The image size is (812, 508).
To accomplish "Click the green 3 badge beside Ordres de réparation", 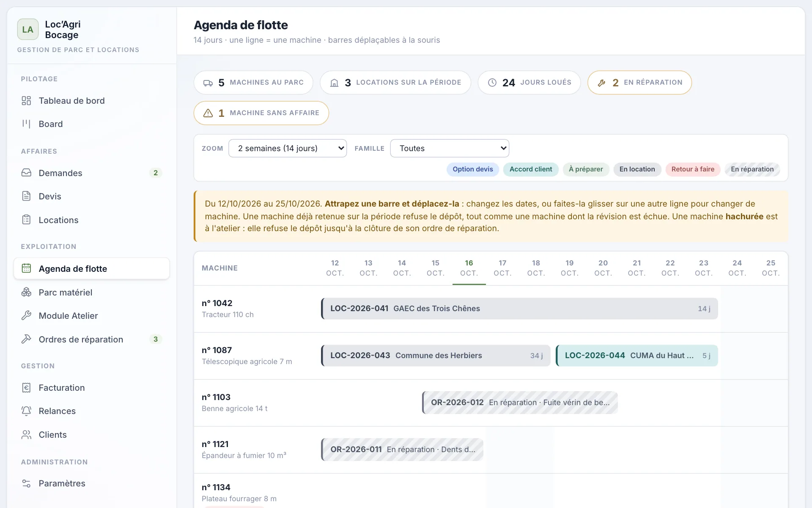I will [156, 339].
